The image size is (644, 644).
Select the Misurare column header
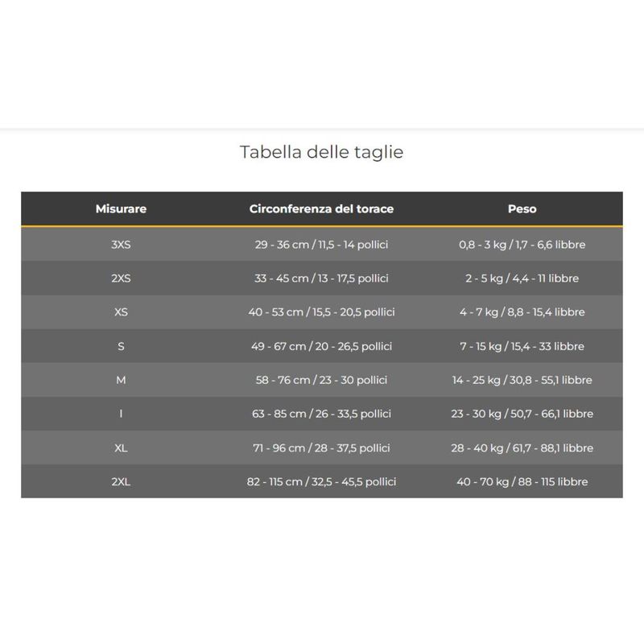[x=121, y=209]
